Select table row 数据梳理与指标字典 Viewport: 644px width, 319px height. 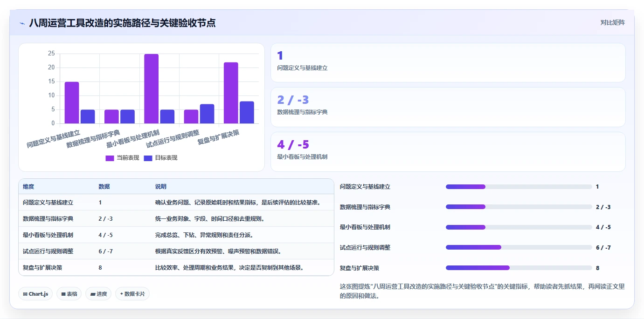point(176,219)
